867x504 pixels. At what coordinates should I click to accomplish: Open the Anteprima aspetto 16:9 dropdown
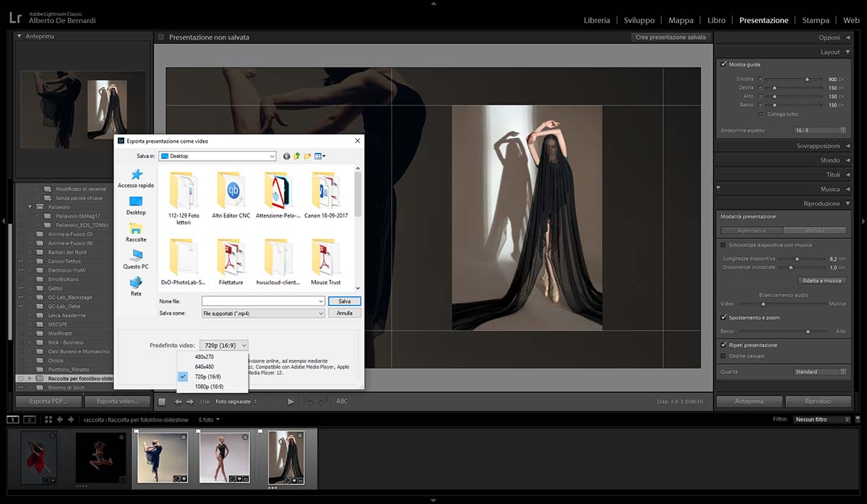(x=820, y=131)
